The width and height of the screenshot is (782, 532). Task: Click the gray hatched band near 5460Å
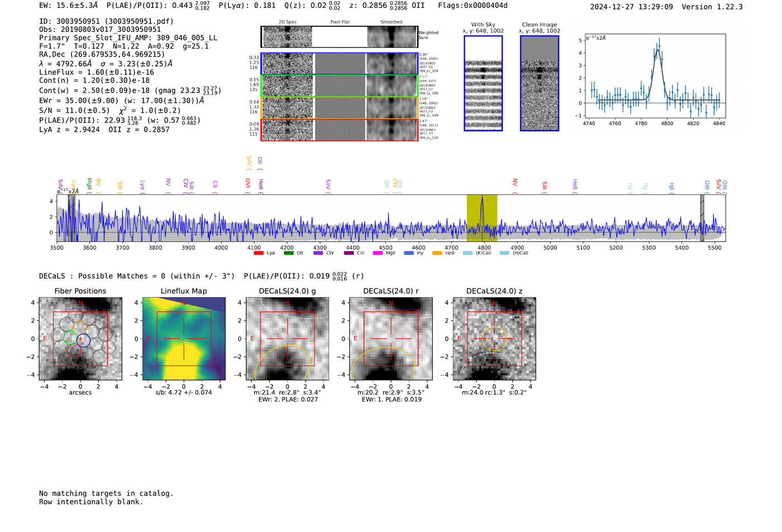pos(702,218)
